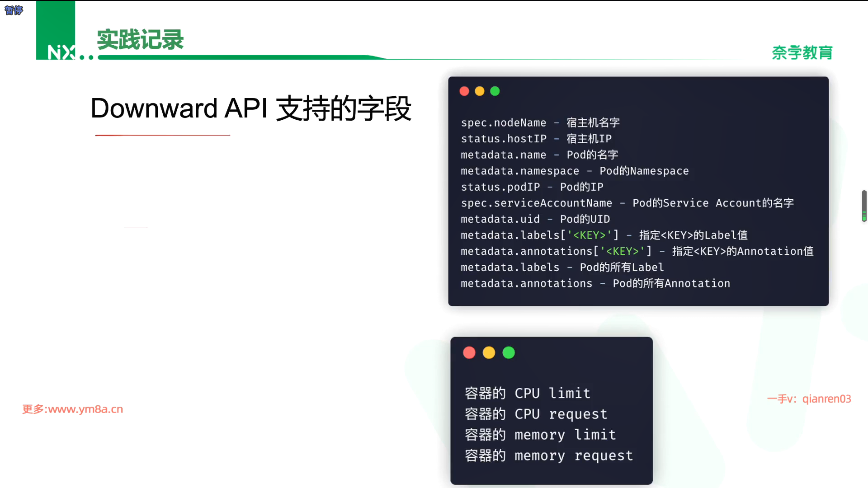
Task: Select the spec.nodeName line
Action: point(540,123)
